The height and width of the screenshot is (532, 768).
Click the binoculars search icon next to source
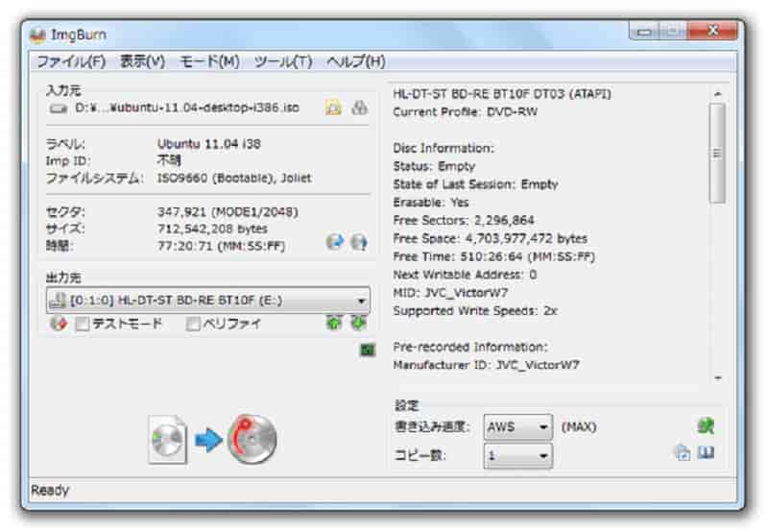point(359,108)
